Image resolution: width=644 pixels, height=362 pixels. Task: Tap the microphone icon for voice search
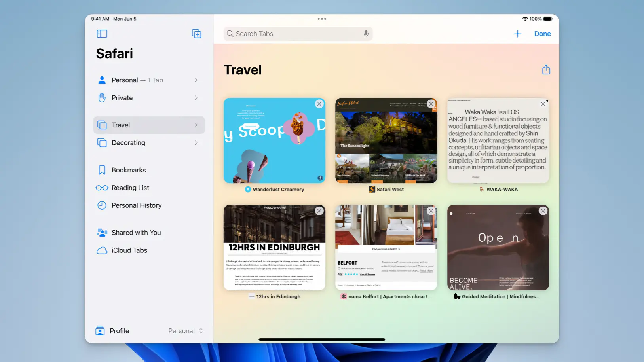(366, 34)
